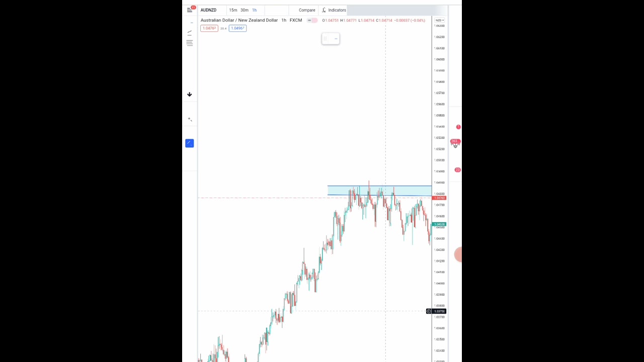Toggle the pink switch next to FXCM
The image size is (644, 362).
tap(312, 20)
